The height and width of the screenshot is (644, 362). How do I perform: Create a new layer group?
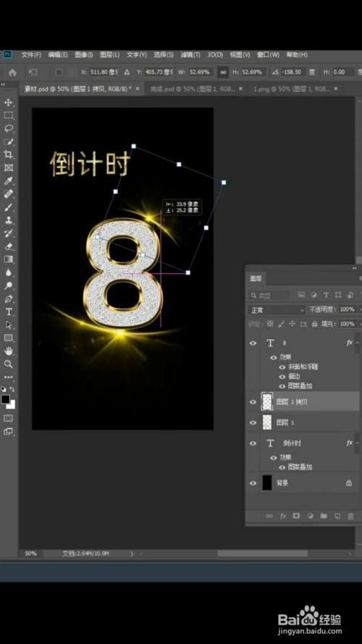tap(324, 516)
